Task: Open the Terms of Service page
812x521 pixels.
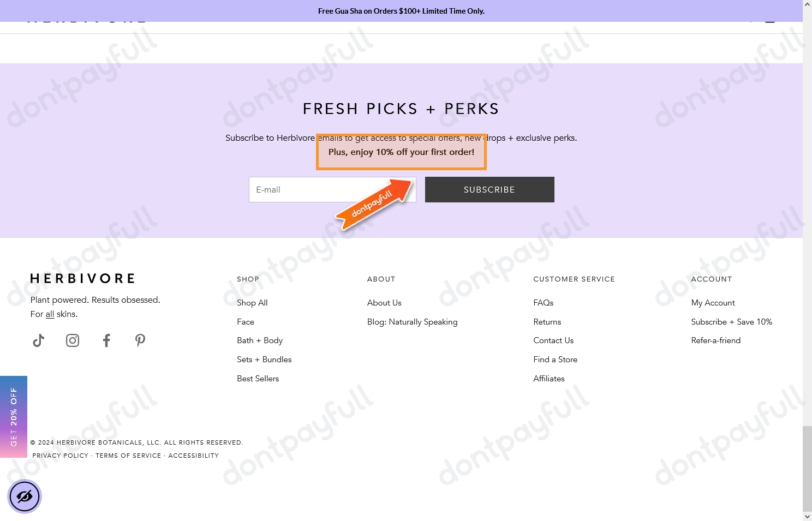Action: click(x=128, y=456)
